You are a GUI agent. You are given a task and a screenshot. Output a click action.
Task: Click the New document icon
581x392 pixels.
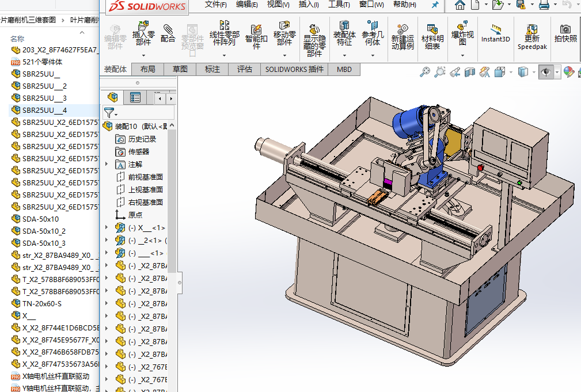coord(475,5)
